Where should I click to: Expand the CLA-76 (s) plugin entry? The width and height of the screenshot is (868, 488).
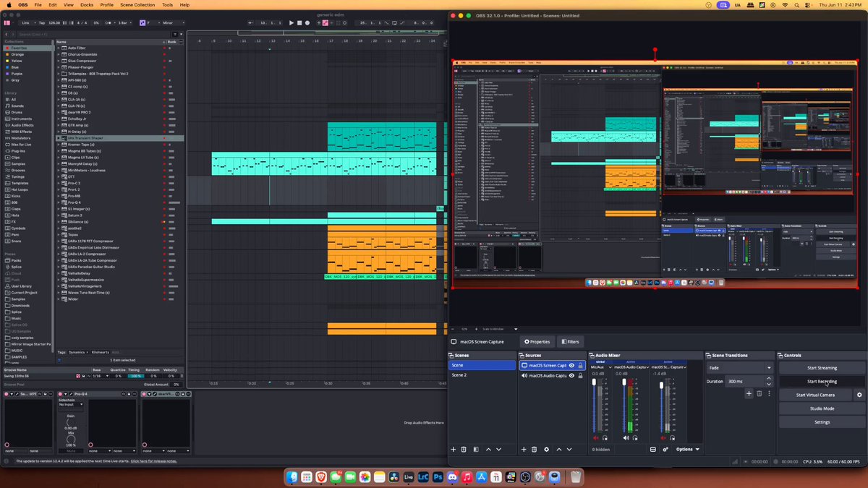click(x=59, y=106)
